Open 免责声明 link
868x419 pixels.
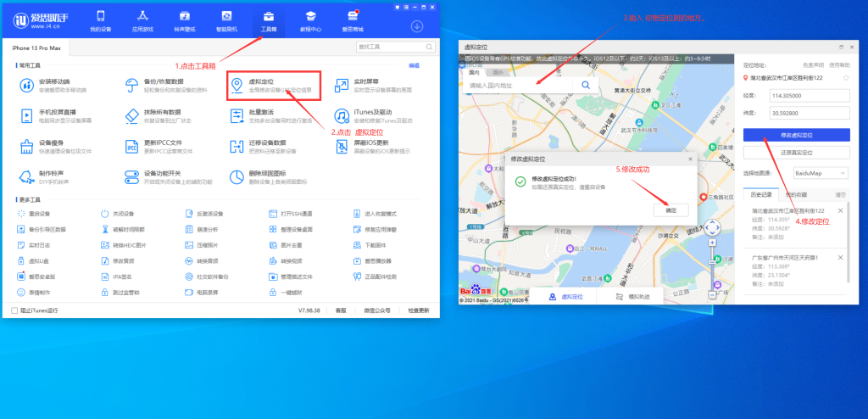point(812,64)
